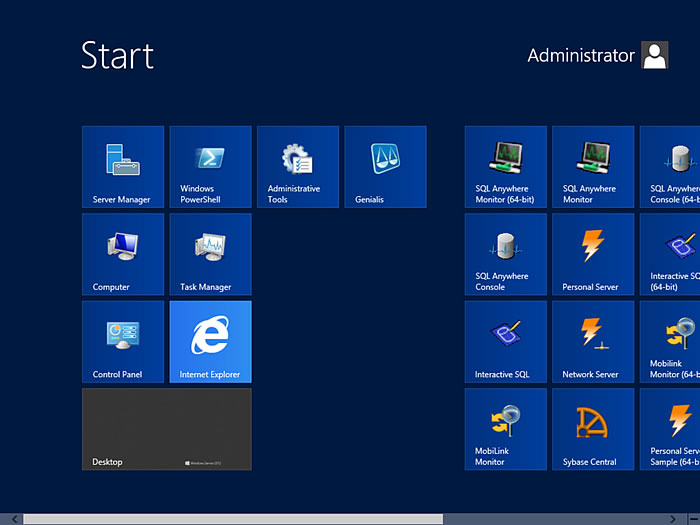Launch Task Manager tile
The height and width of the screenshot is (525, 700).
210,254
